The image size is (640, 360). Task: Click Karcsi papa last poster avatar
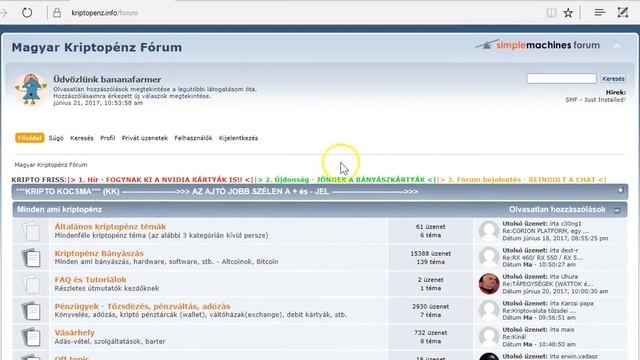(x=489, y=310)
